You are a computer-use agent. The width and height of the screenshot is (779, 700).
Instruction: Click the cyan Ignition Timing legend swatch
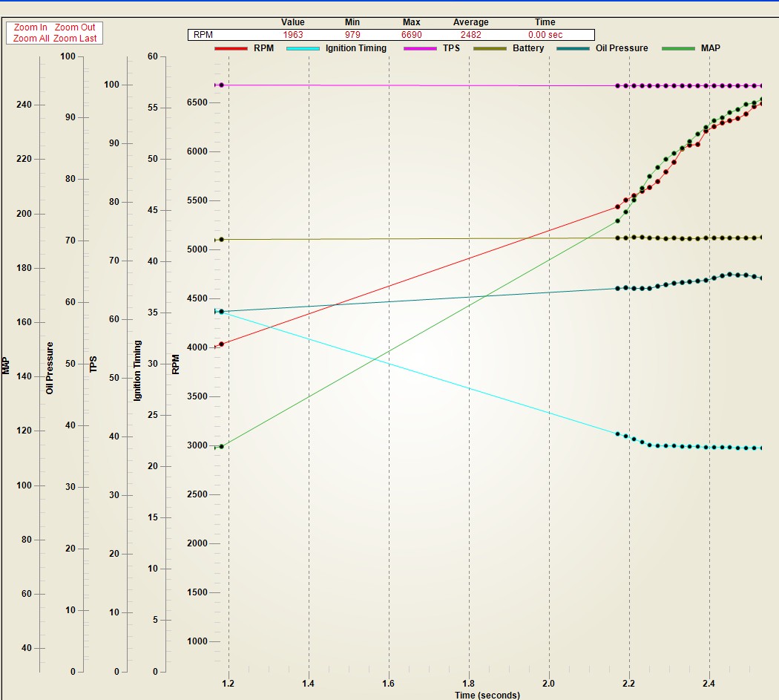coord(303,48)
